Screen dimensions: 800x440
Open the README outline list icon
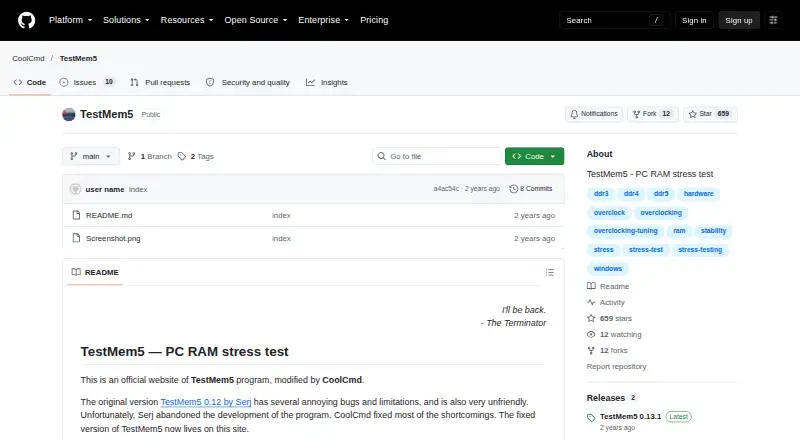[x=549, y=272]
